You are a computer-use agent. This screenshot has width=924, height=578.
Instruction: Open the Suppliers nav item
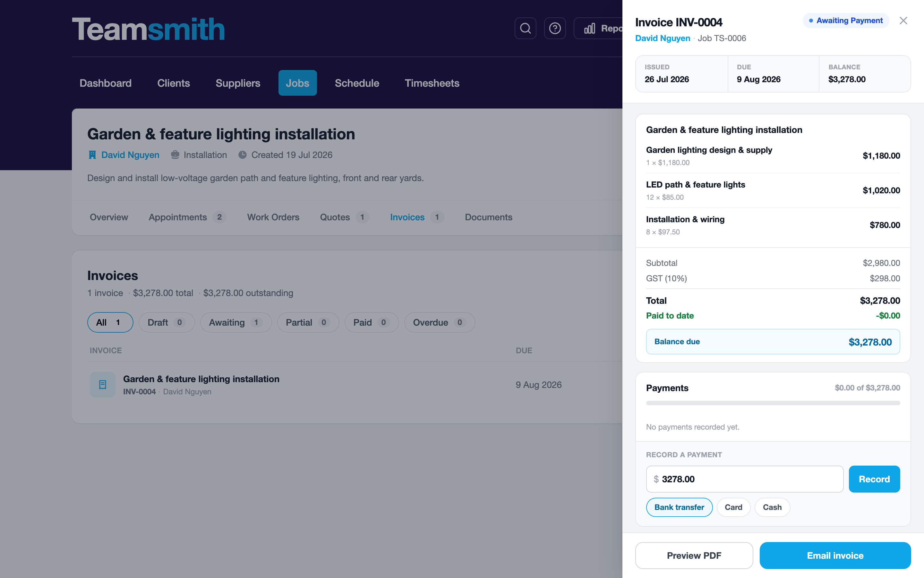pyautogui.click(x=237, y=83)
